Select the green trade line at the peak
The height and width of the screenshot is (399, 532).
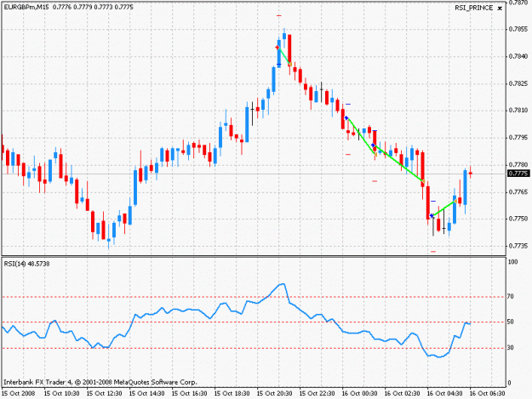tap(285, 56)
